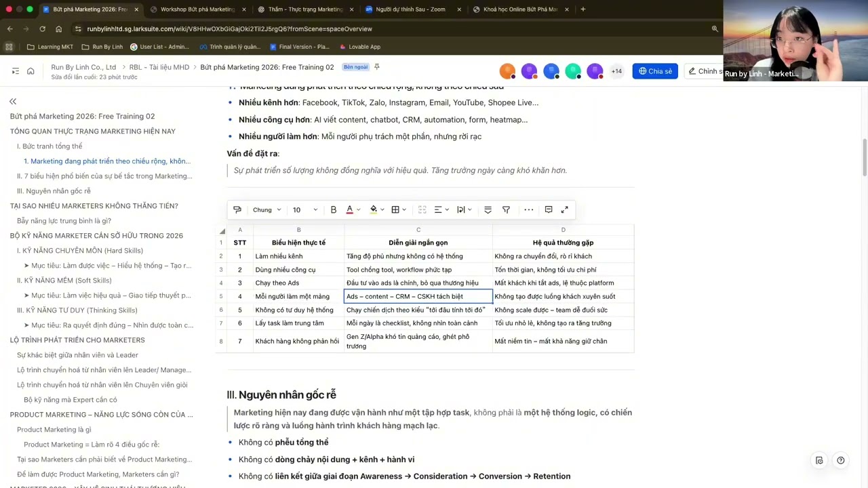Go back to the previous page
Screen dimensions: 868x488
9,29
